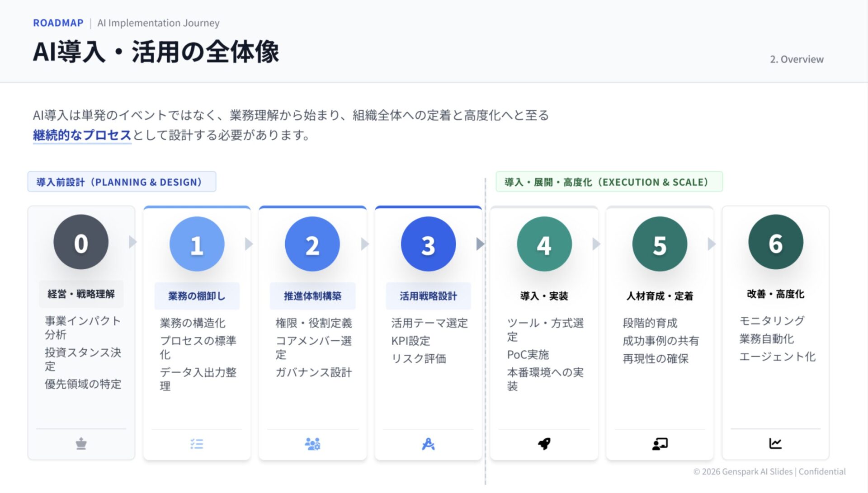Click the chess king icon in card 0
This screenshot has height=493, width=868.
click(81, 444)
